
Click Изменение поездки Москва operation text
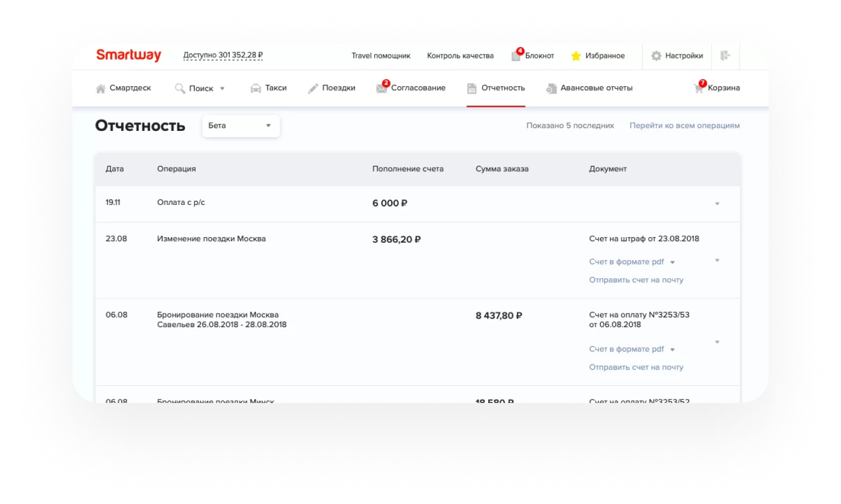pyautogui.click(x=211, y=239)
